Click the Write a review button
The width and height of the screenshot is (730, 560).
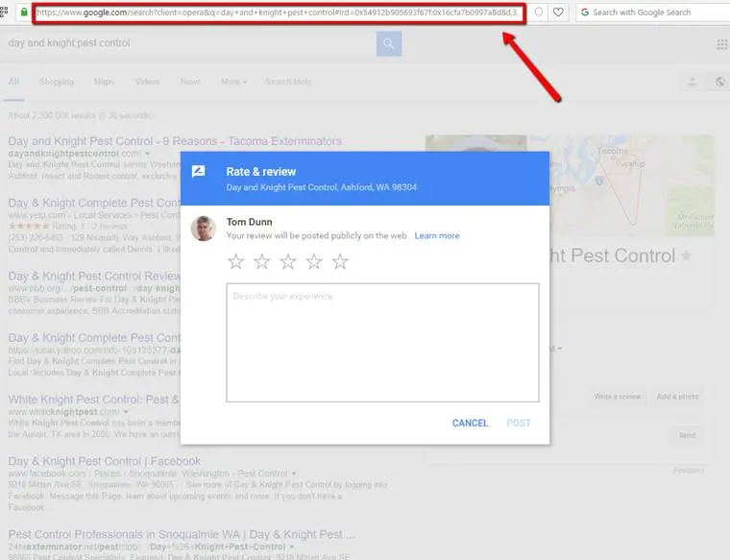[x=618, y=397]
